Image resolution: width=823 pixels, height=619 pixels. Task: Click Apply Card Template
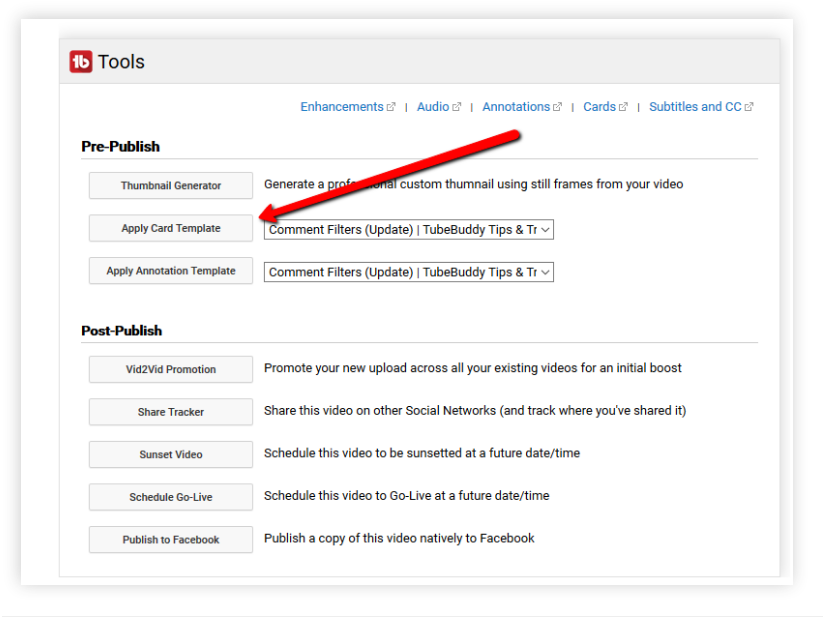(x=170, y=228)
